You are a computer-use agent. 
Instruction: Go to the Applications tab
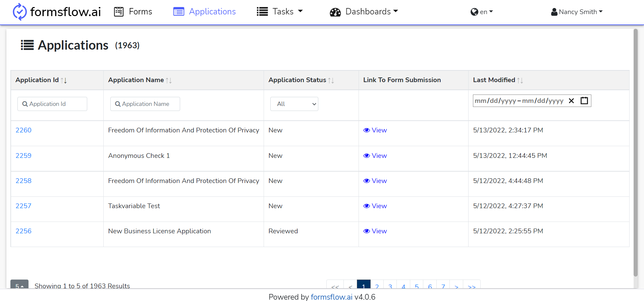[205, 12]
